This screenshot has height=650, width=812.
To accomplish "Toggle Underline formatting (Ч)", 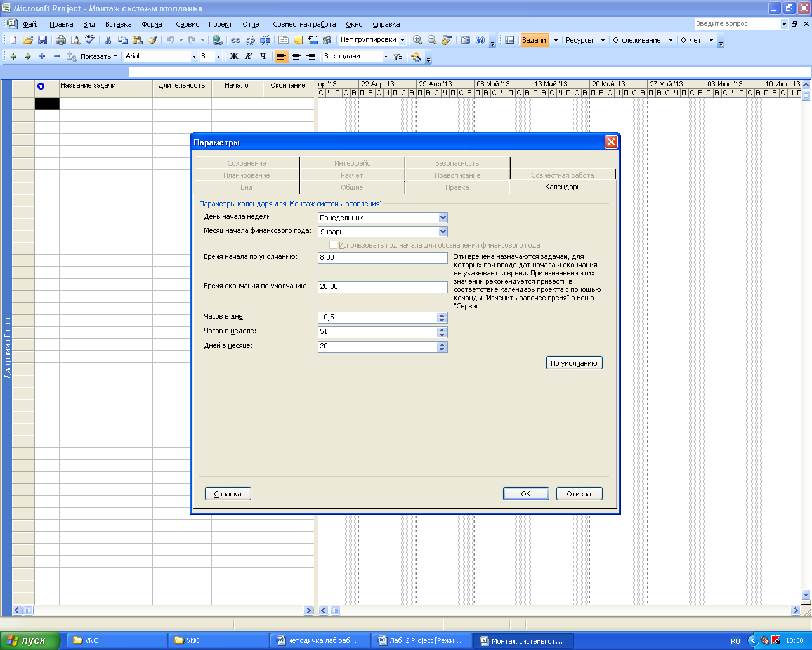I will click(x=263, y=56).
